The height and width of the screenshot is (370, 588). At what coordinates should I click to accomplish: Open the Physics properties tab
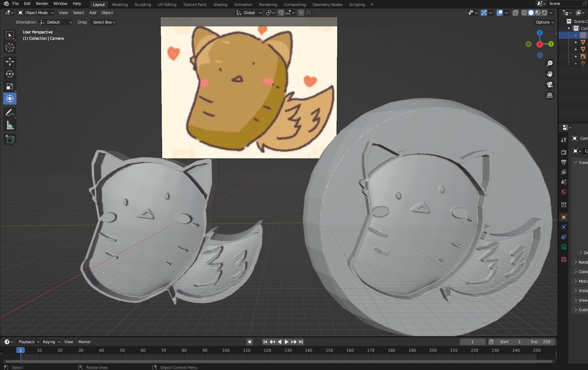coord(564,227)
